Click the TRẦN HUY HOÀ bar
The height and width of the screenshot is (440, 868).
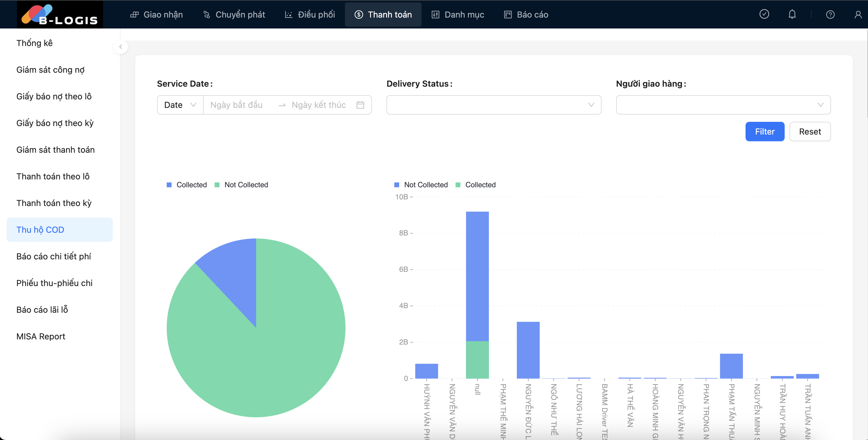[x=782, y=377]
